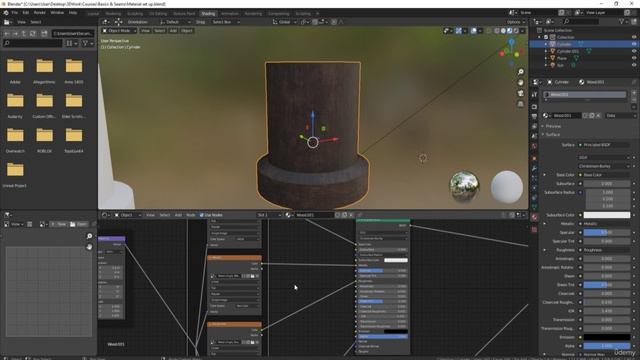Open the Render properties tab icon
Viewport: 640px width, 360px height.
pos(534,107)
